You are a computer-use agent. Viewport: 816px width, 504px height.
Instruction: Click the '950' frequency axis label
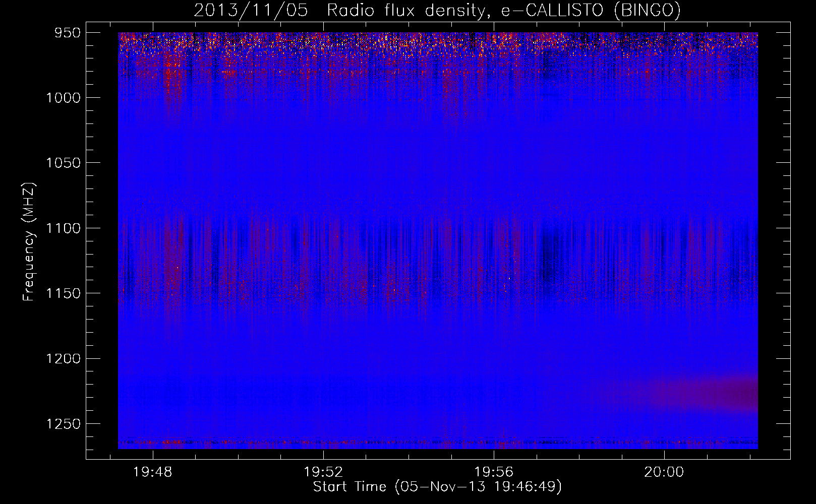pos(67,32)
